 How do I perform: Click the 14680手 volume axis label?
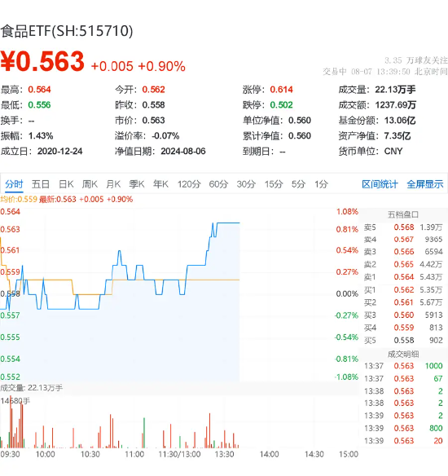coord(15,401)
